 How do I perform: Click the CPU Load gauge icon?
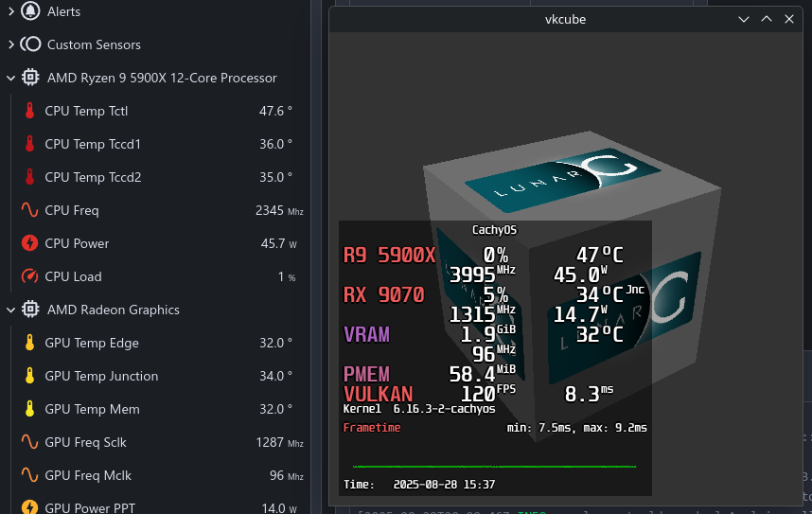(29, 276)
